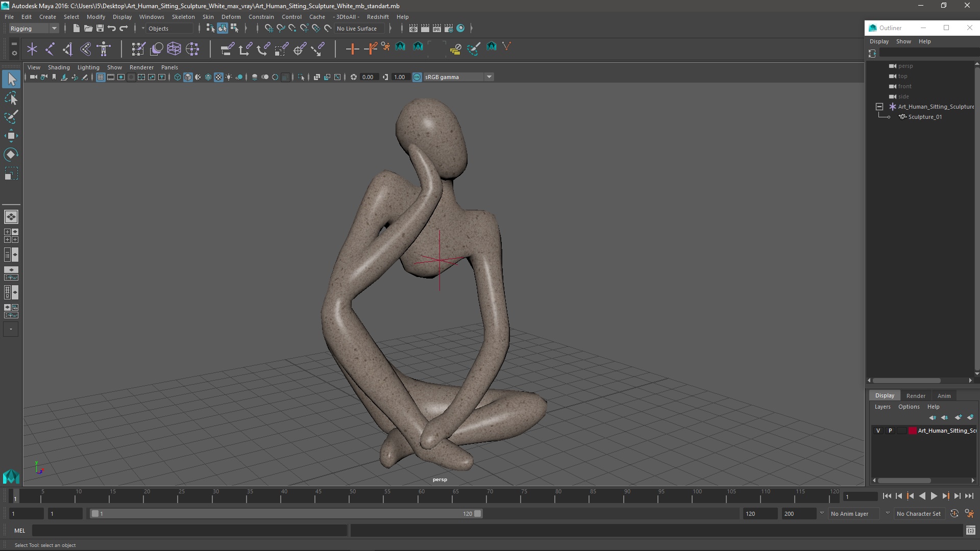This screenshot has width=980, height=551.
Task: Toggle the viewport grid display icon
Action: (x=101, y=77)
